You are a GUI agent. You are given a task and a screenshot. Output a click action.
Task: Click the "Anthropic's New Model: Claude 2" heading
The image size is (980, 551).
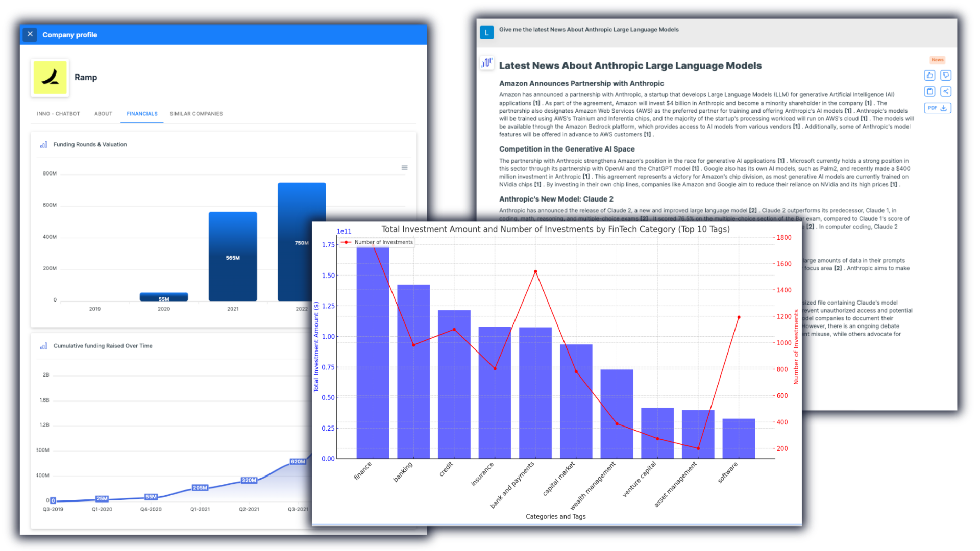click(556, 199)
